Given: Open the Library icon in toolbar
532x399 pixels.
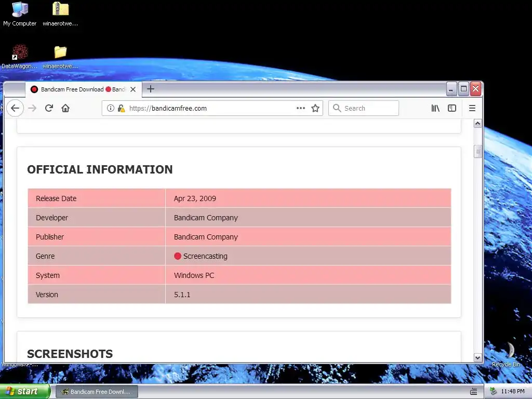Looking at the screenshot, I should [x=435, y=108].
